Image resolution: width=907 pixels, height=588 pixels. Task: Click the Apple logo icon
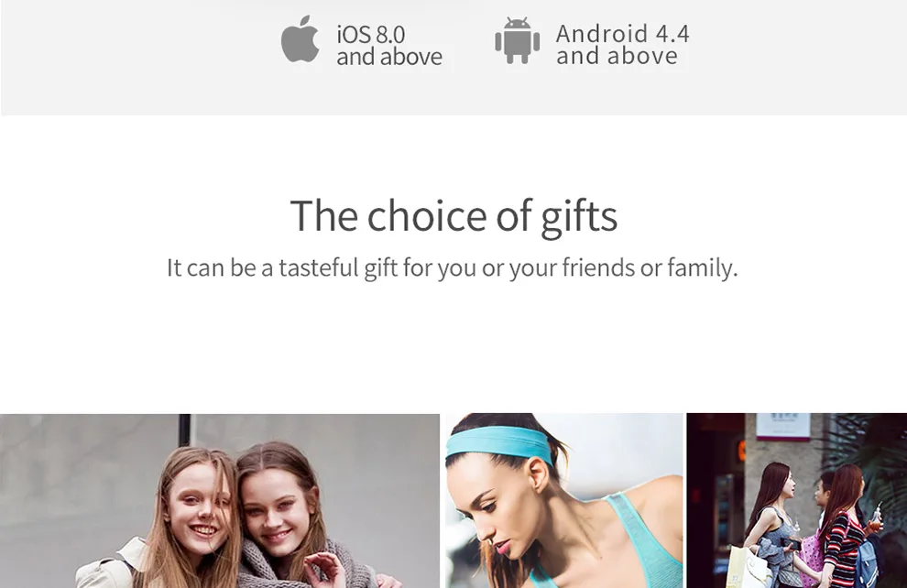tap(300, 38)
